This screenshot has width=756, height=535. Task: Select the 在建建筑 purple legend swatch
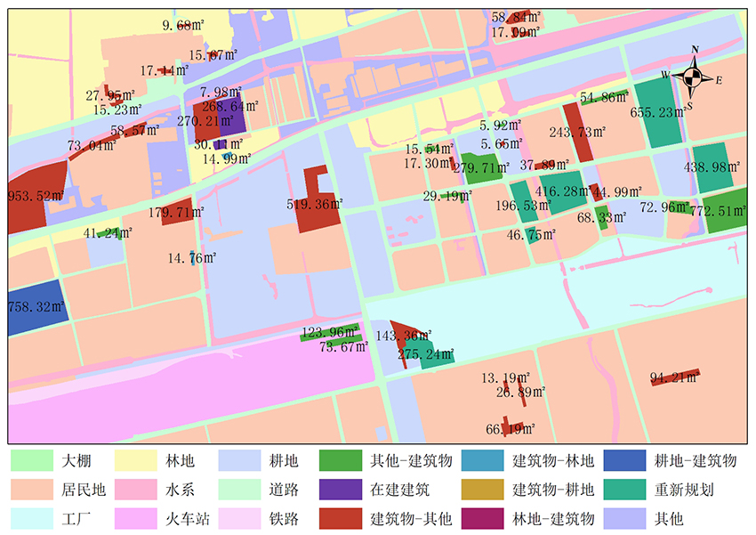point(337,490)
